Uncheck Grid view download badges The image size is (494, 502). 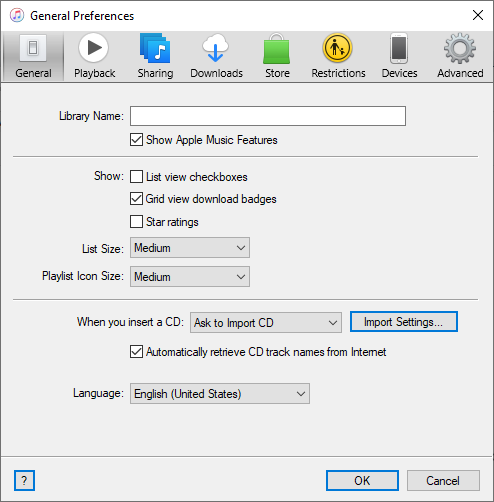click(136, 199)
